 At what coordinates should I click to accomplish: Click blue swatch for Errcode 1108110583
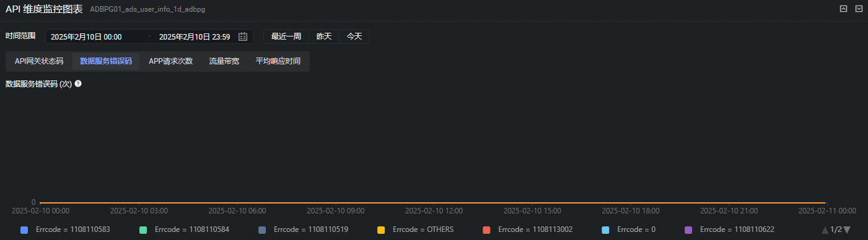24,229
